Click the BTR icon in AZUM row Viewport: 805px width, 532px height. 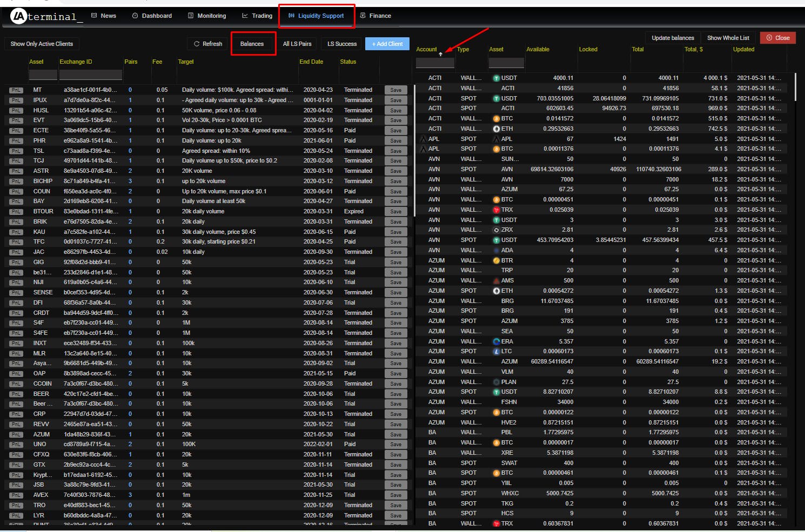(496, 260)
